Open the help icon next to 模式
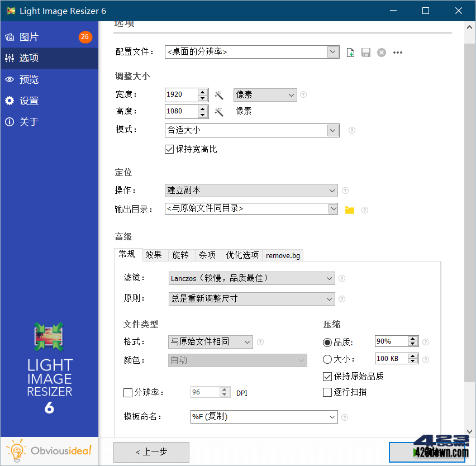 tap(351, 130)
